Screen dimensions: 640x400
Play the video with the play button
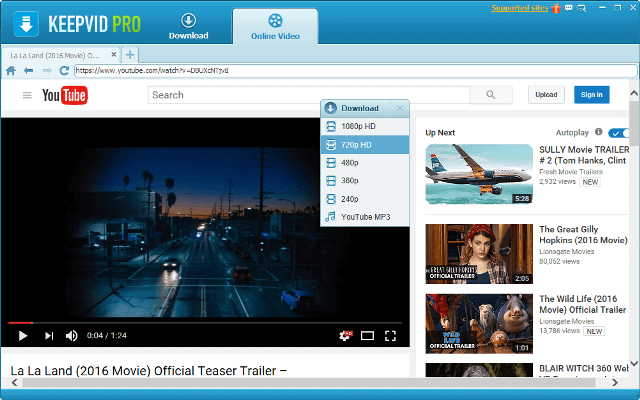tap(23, 336)
